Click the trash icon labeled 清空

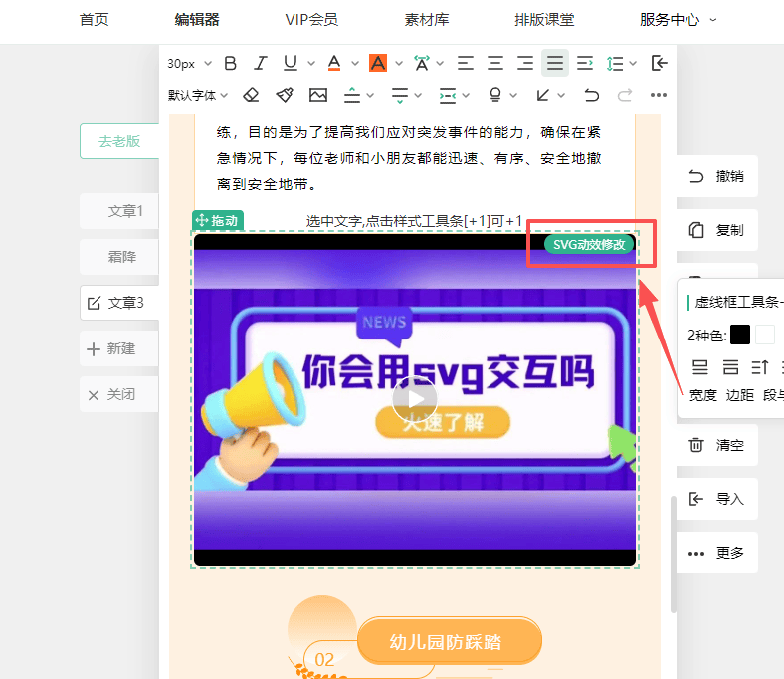[x=716, y=445]
